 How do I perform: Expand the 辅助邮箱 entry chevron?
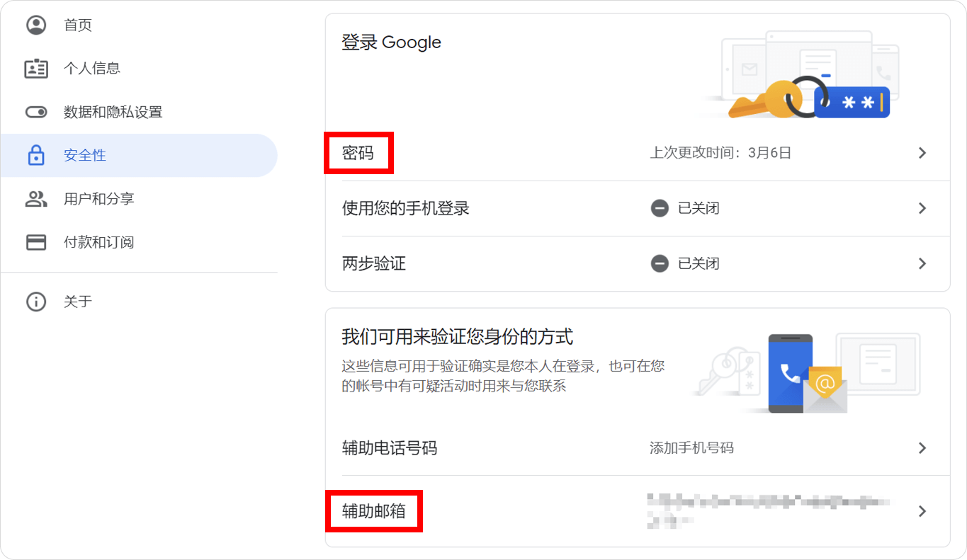point(923,510)
